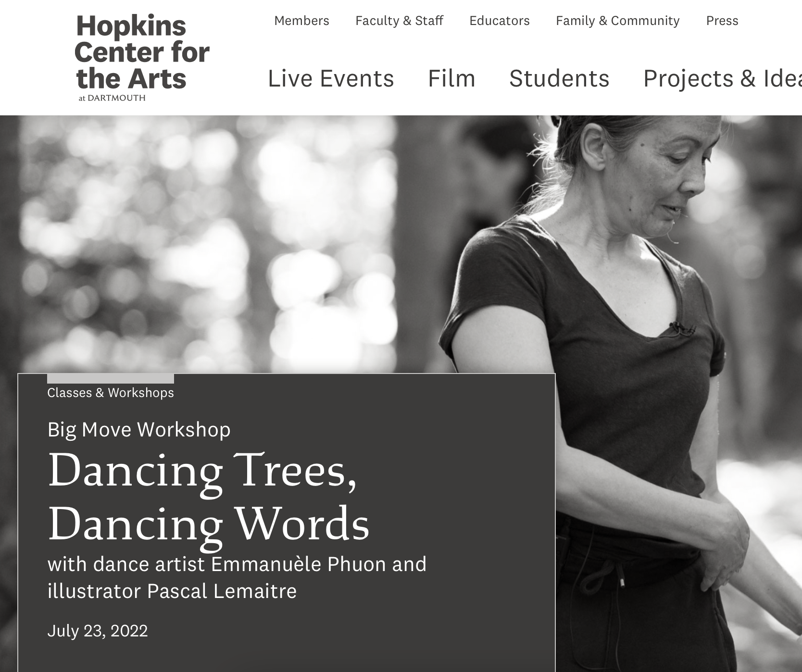
Task: Open the Family & Community link
Action: coord(617,21)
